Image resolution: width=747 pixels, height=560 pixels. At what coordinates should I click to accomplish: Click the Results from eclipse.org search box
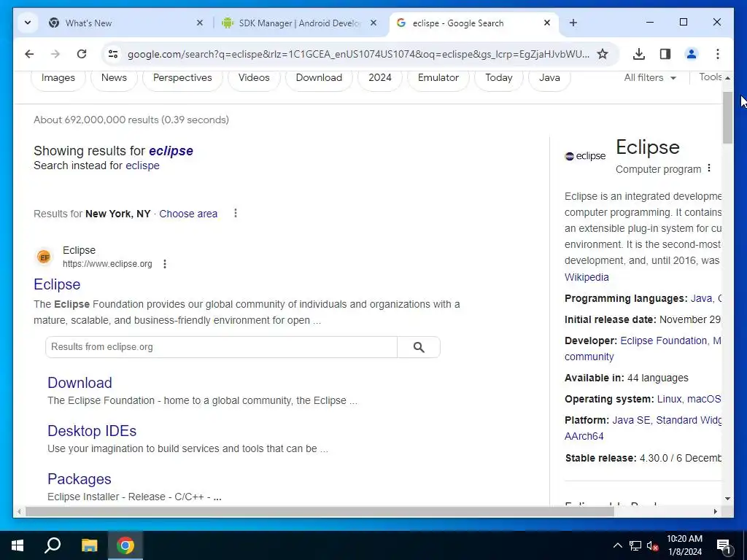pos(221,347)
